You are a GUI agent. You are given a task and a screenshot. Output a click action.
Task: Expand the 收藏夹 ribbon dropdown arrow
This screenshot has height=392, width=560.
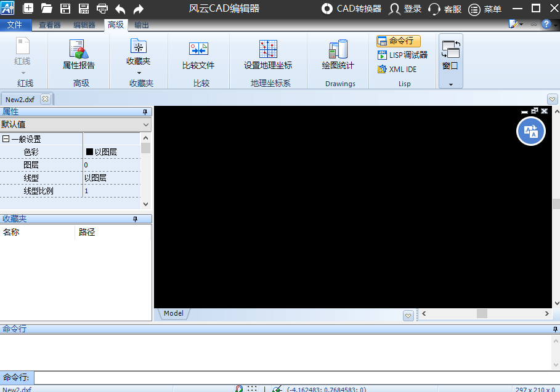tap(139, 73)
